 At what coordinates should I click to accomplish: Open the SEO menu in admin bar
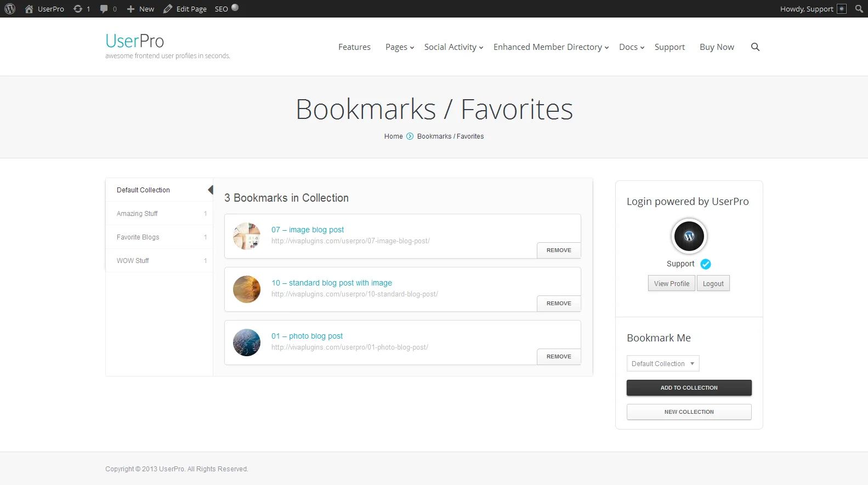pyautogui.click(x=222, y=9)
